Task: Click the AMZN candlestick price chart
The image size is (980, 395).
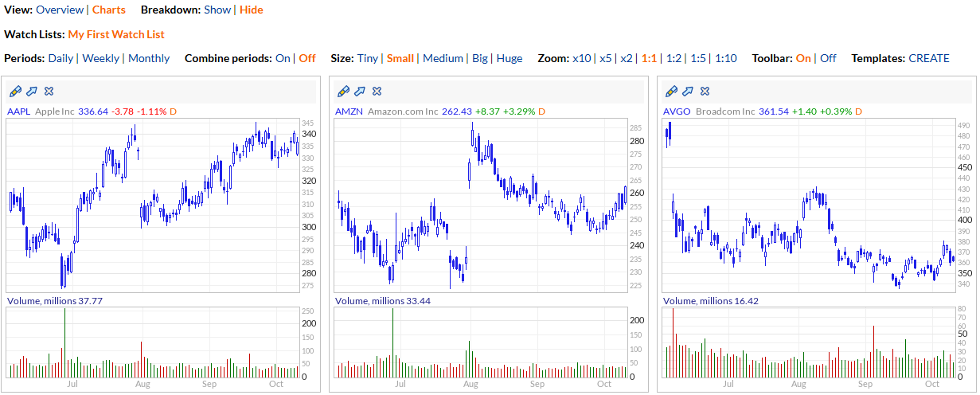Action: click(481, 205)
